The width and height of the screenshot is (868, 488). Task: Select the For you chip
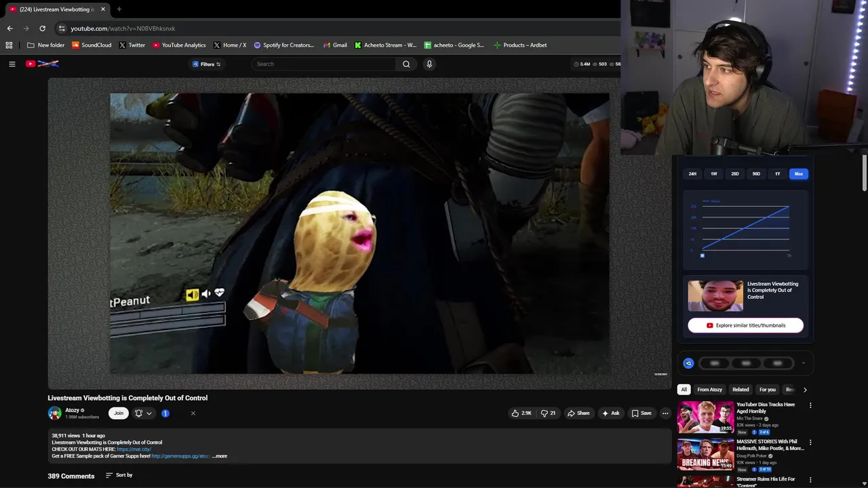767,390
